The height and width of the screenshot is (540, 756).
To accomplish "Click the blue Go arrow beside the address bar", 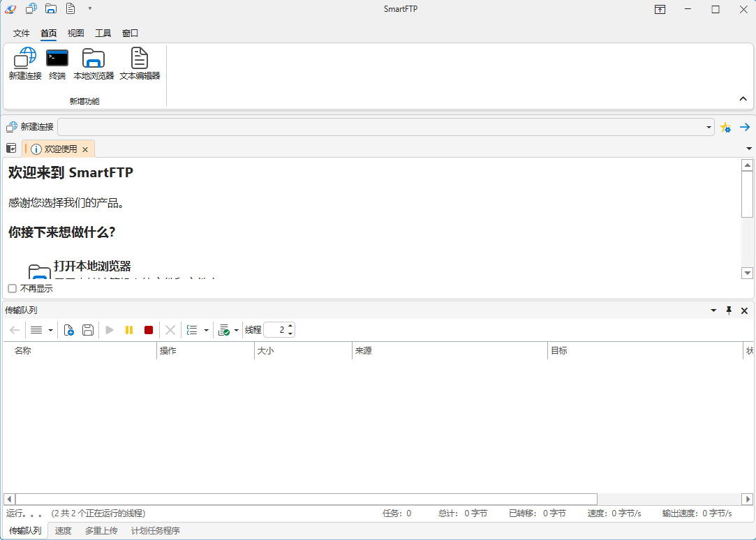I will click(744, 127).
